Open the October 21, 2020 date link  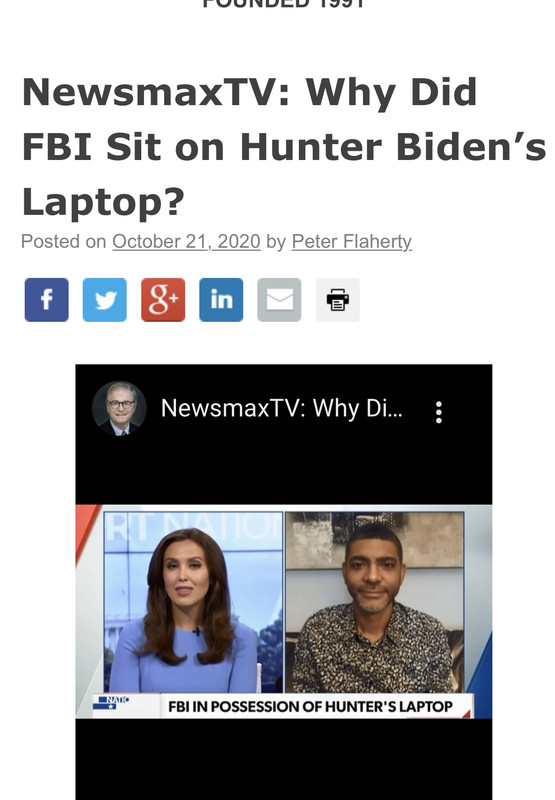186,241
